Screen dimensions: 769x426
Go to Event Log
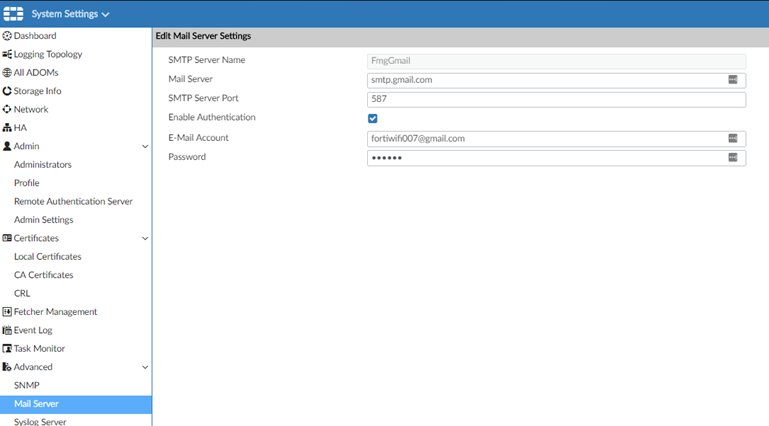(x=33, y=330)
